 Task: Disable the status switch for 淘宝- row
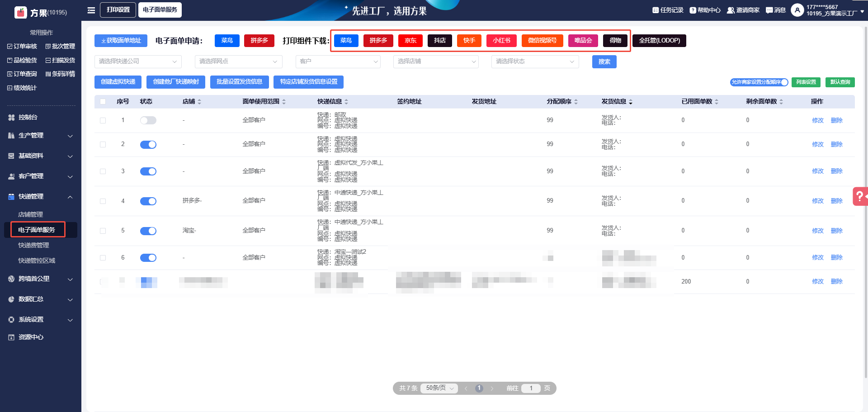(148, 231)
